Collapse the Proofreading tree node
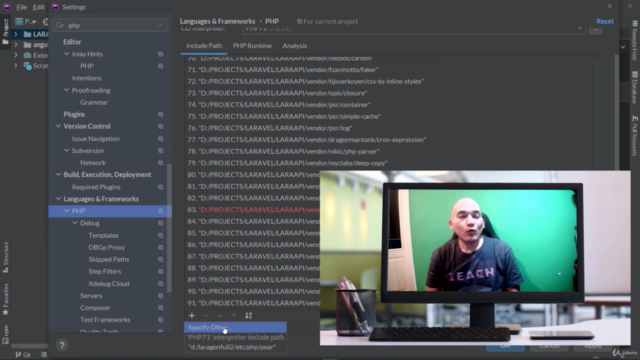Screen dimensions: 640x360 tap(67, 90)
